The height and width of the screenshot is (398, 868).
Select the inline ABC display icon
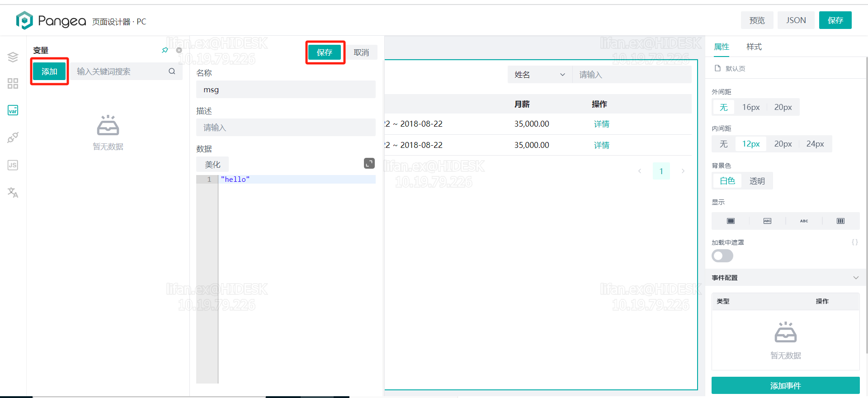click(804, 221)
